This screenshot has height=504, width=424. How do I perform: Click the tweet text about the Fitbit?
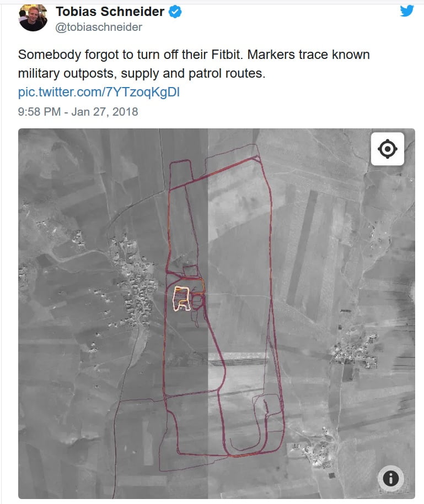(x=194, y=64)
